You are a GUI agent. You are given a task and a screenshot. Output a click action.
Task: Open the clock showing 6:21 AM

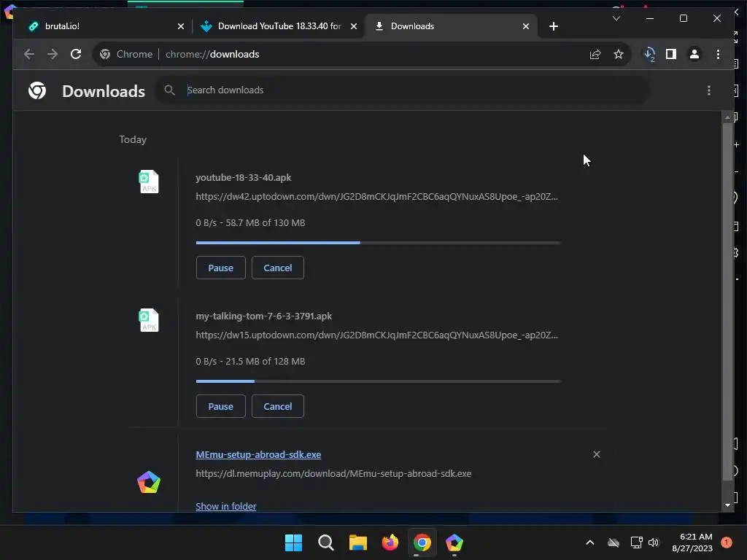coord(692,542)
